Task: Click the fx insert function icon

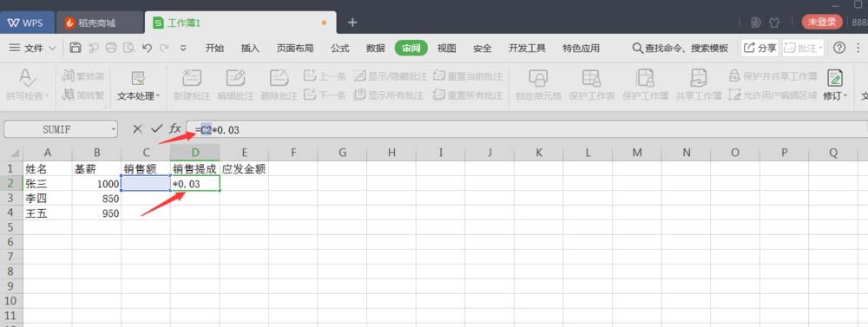Action: [175, 129]
